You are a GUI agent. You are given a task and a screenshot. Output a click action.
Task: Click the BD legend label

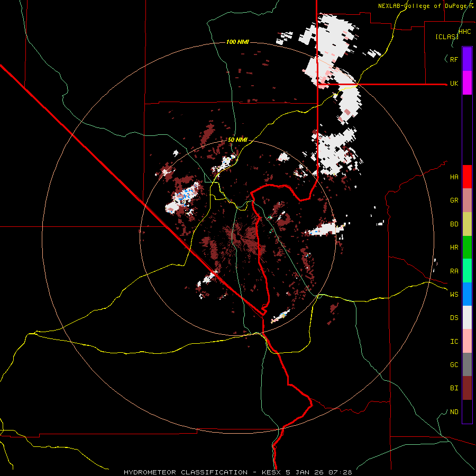coord(454,224)
